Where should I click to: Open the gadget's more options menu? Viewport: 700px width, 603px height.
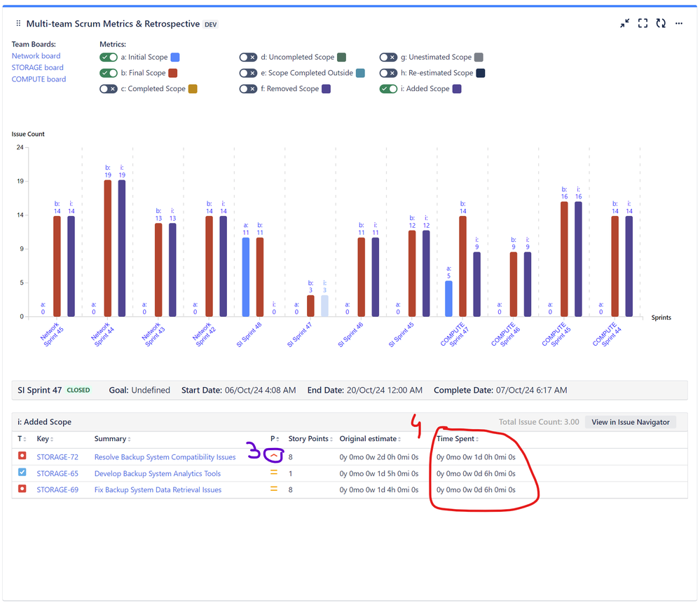[678, 23]
